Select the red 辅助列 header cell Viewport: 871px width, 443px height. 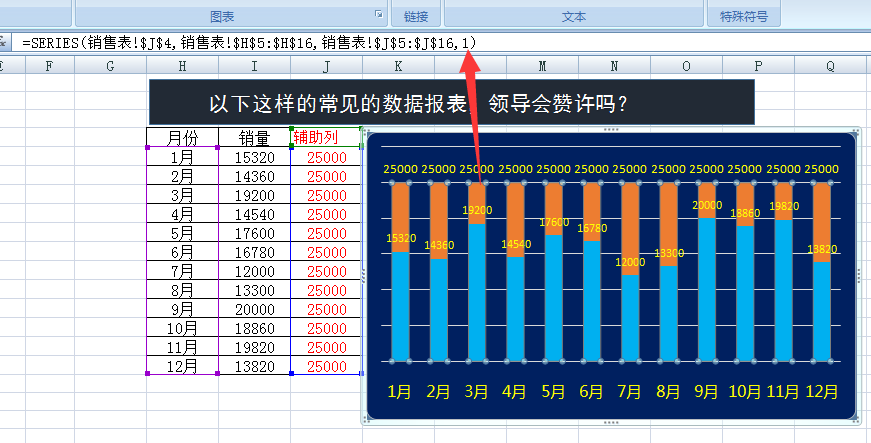(x=326, y=137)
